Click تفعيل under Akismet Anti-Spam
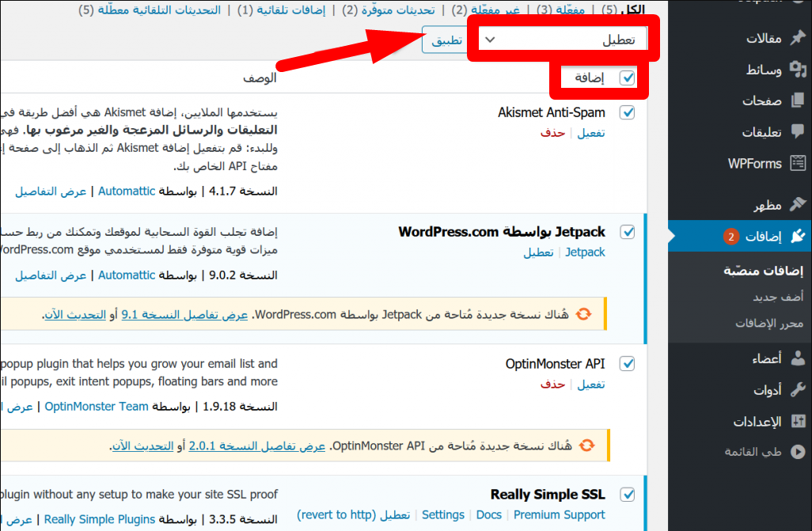Screen dimensions: 812x531 [591, 133]
